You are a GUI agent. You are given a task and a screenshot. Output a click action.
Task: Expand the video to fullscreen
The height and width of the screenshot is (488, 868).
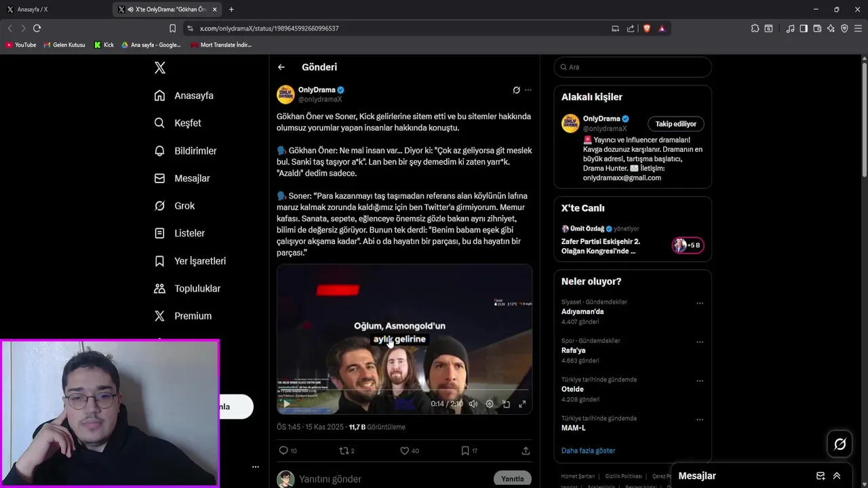522,404
